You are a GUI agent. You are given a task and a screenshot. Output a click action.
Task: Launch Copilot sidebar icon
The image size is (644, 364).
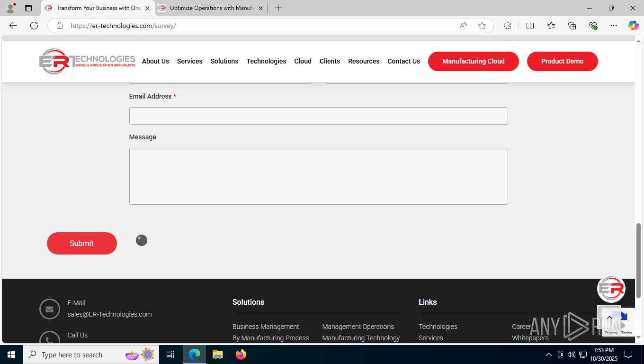633,26
